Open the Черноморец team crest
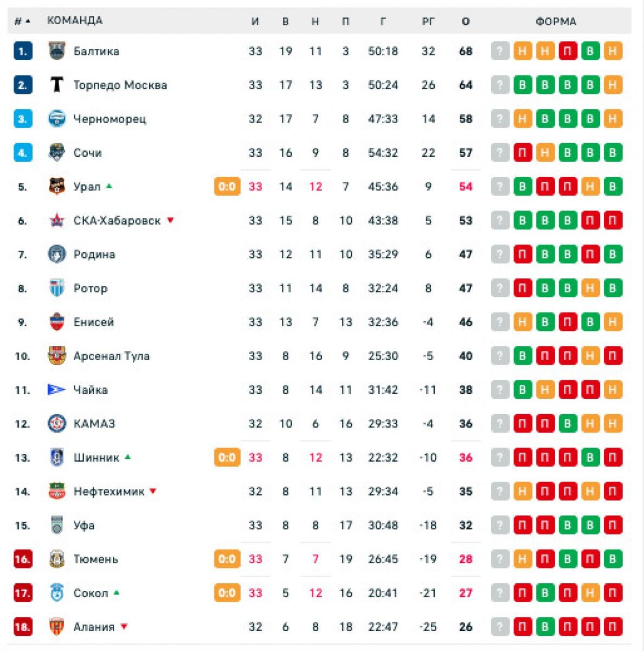This screenshot has height=651, width=644. point(56,119)
